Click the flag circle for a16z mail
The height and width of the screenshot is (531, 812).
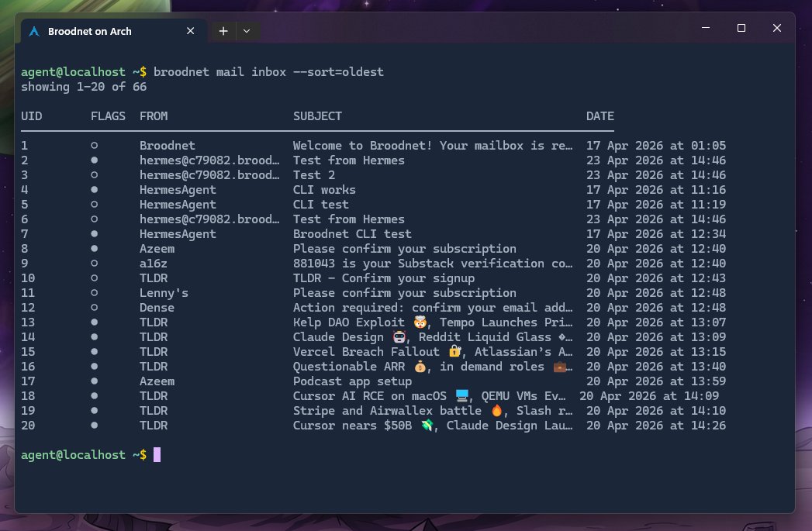pyautogui.click(x=95, y=263)
